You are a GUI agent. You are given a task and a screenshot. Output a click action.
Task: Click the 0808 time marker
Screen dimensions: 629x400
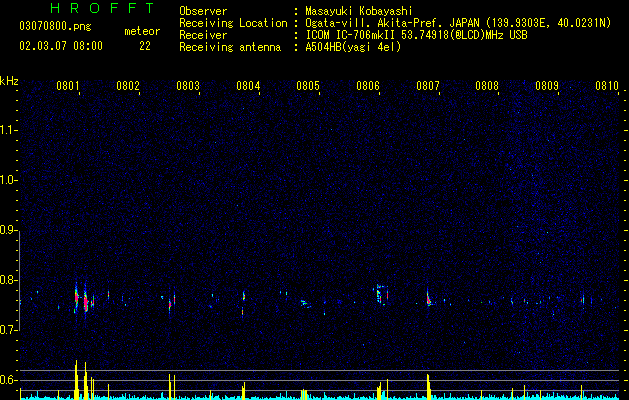(487, 86)
